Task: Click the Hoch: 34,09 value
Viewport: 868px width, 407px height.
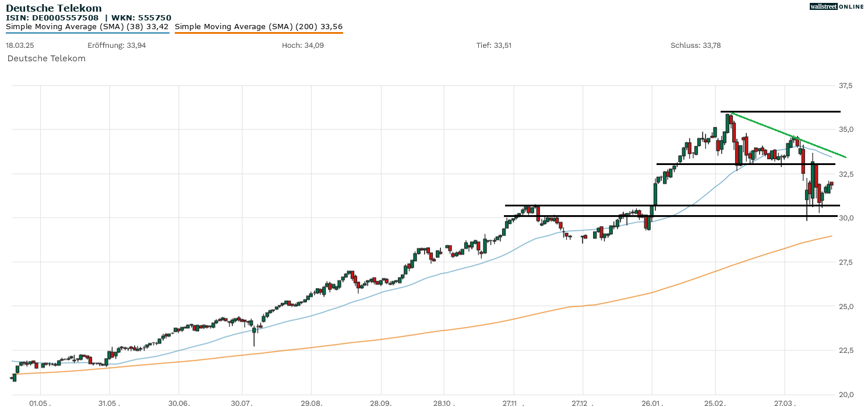Action: 303,45
